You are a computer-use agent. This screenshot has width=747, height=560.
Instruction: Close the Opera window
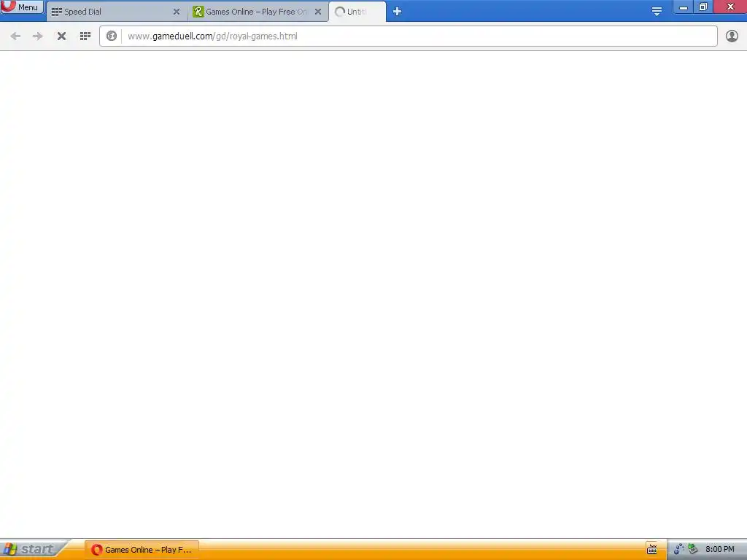pyautogui.click(x=729, y=7)
